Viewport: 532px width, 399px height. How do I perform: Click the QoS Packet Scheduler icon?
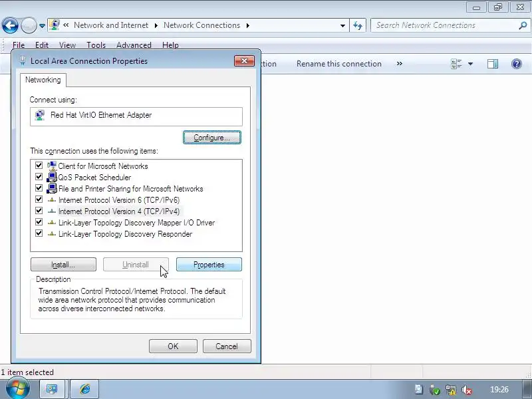pos(52,177)
